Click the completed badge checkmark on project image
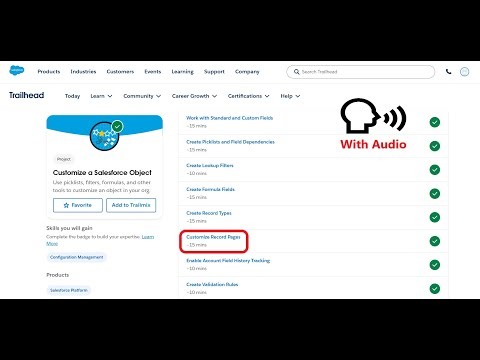Screen dimensions: 480x360 pos(117,126)
